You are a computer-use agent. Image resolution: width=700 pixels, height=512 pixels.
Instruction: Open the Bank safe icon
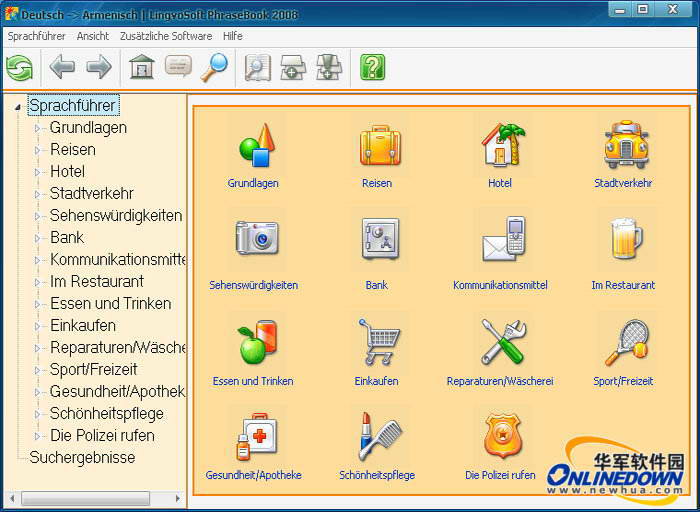pyautogui.click(x=380, y=239)
